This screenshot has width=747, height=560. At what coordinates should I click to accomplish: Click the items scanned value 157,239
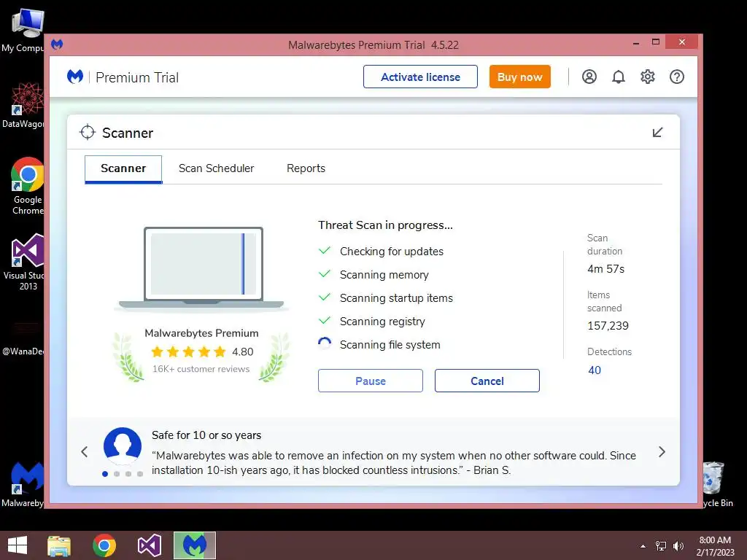[608, 326]
